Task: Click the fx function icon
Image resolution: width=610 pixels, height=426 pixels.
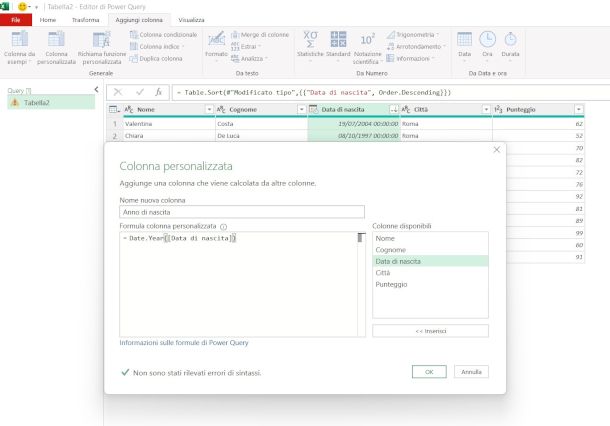Action: tap(158, 92)
